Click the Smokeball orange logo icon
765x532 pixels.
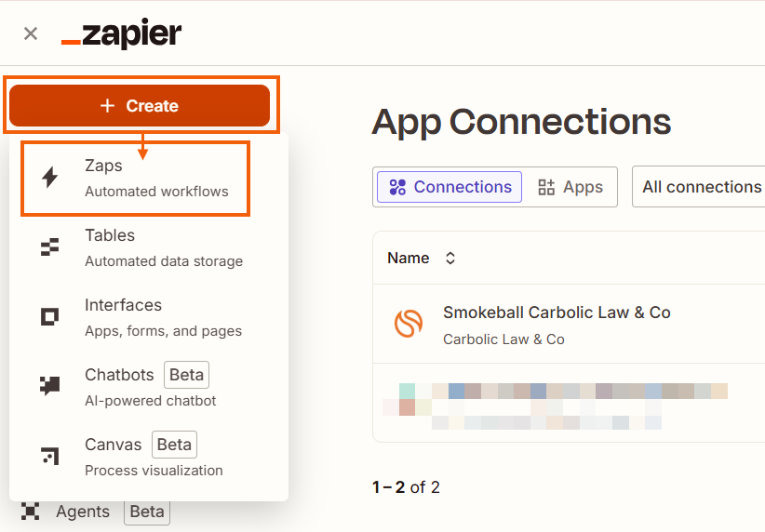point(409,324)
